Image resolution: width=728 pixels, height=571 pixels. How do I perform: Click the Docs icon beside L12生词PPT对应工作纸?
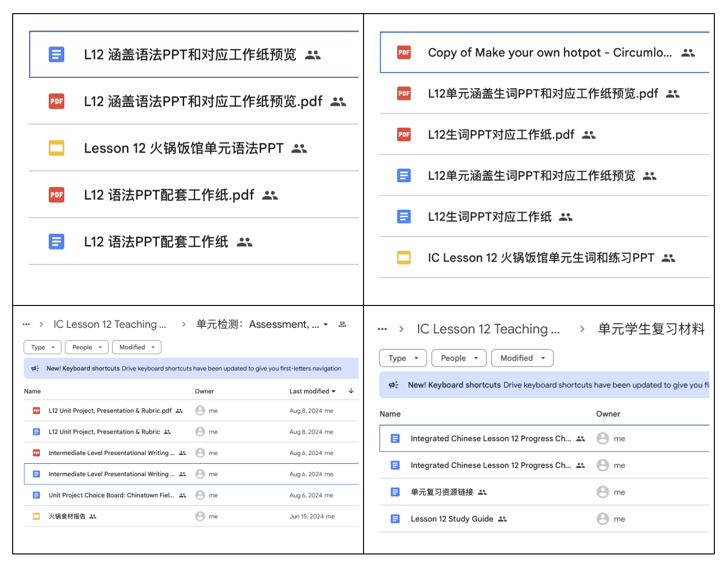pos(404,216)
